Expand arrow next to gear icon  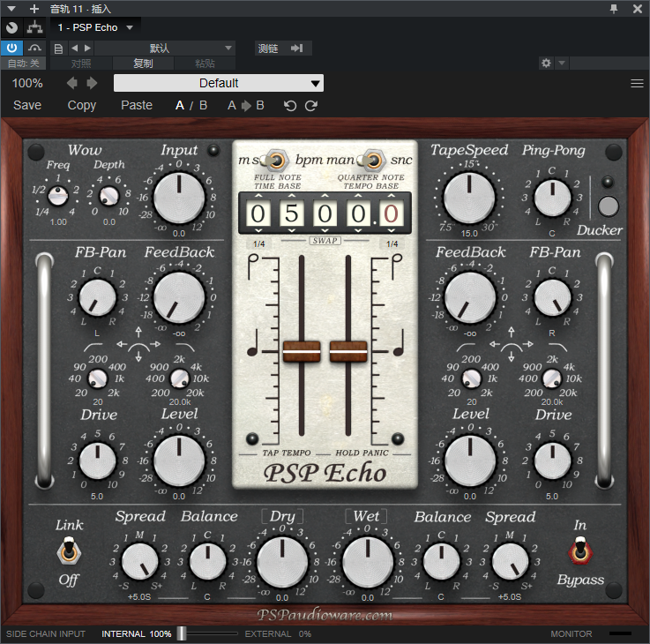coord(562,63)
